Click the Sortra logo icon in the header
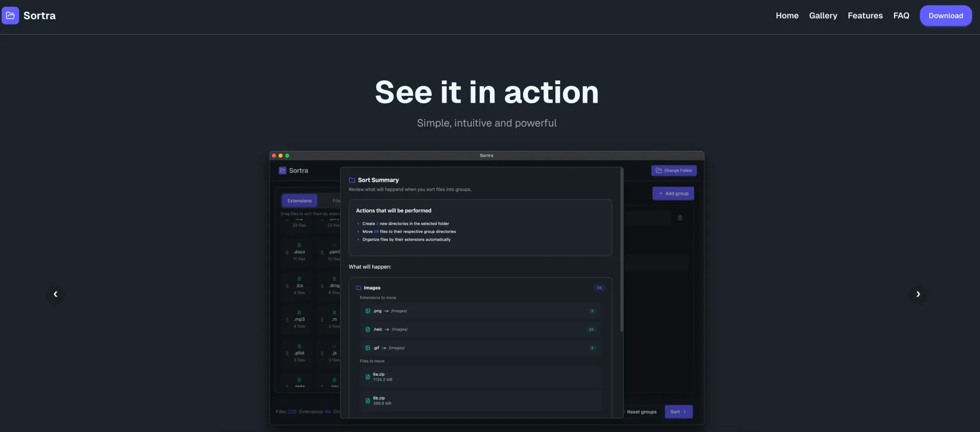The width and height of the screenshot is (980, 432). 10,15
